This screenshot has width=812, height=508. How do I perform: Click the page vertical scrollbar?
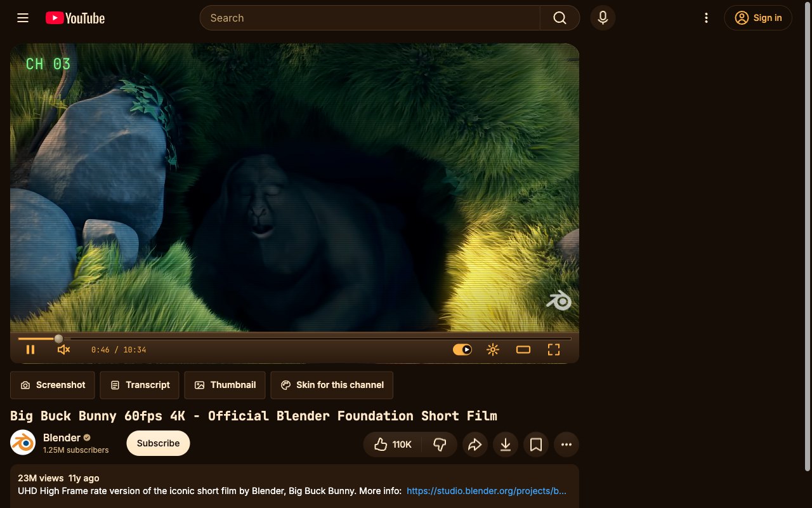click(808, 235)
